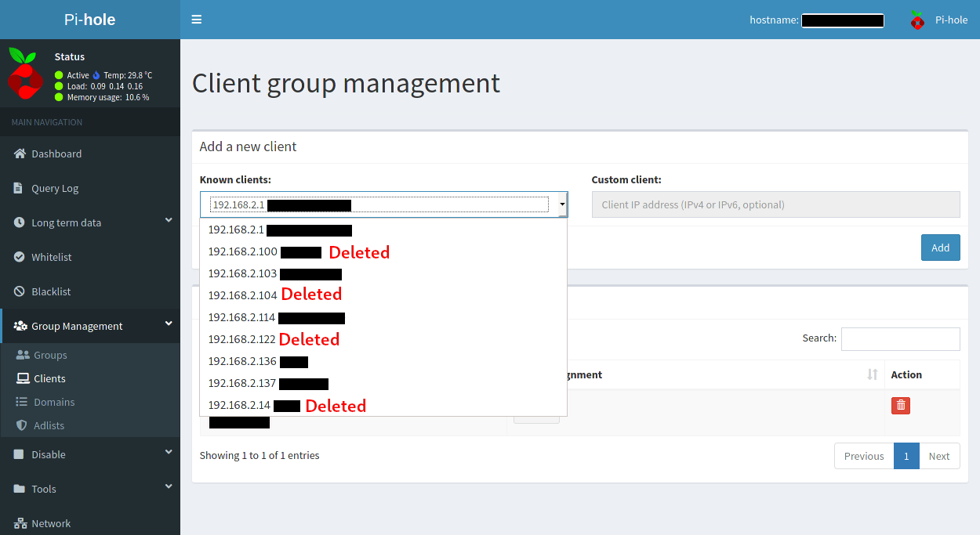This screenshot has height=535, width=980.
Task: Open Query Log file icon
Action: [x=19, y=188]
